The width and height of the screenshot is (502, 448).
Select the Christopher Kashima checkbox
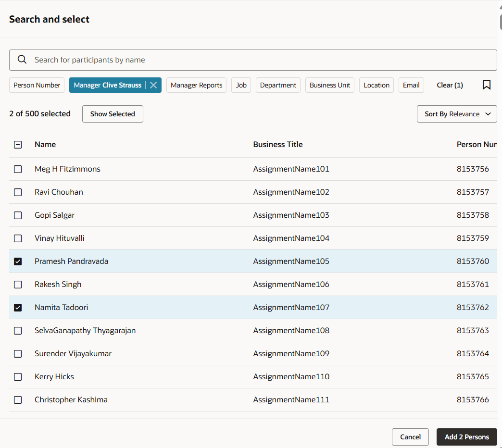[x=18, y=399]
